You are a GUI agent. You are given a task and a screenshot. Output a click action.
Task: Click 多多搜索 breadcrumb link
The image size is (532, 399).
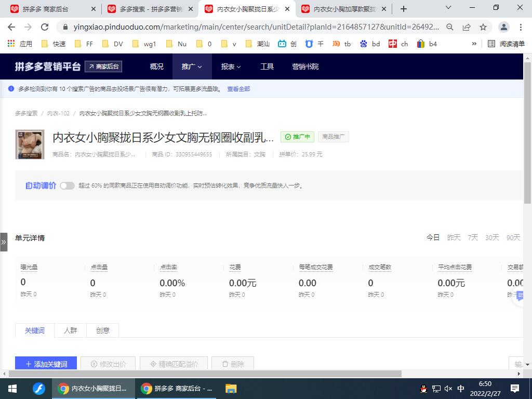(x=26, y=113)
